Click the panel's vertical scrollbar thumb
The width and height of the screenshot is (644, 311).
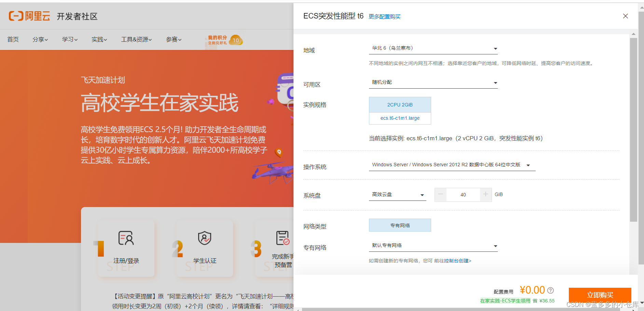click(633, 130)
